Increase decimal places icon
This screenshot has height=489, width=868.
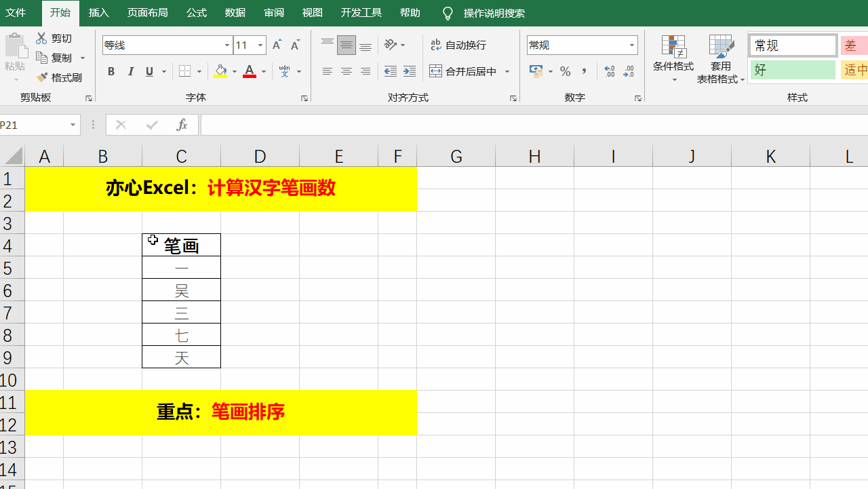pyautogui.click(x=609, y=72)
